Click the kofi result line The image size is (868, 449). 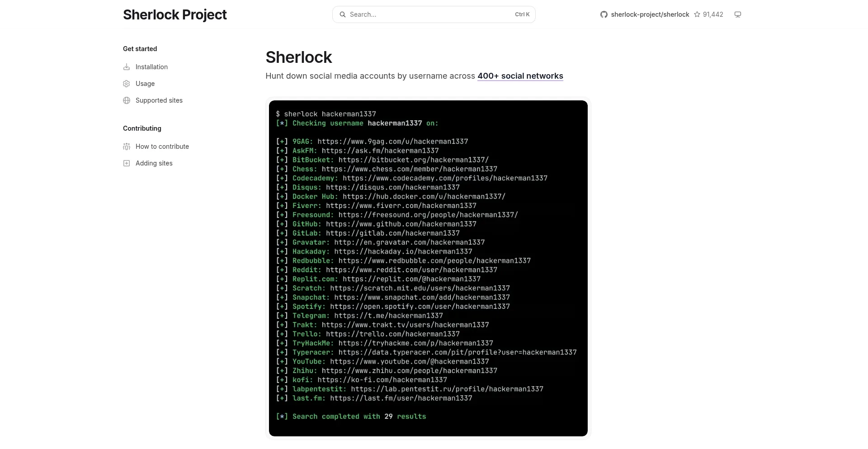point(362,380)
